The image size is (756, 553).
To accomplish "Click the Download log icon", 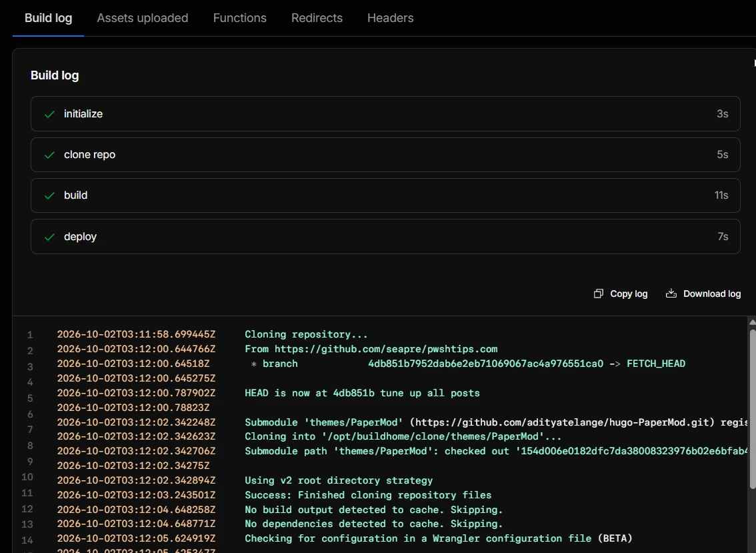I will click(x=671, y=294).
